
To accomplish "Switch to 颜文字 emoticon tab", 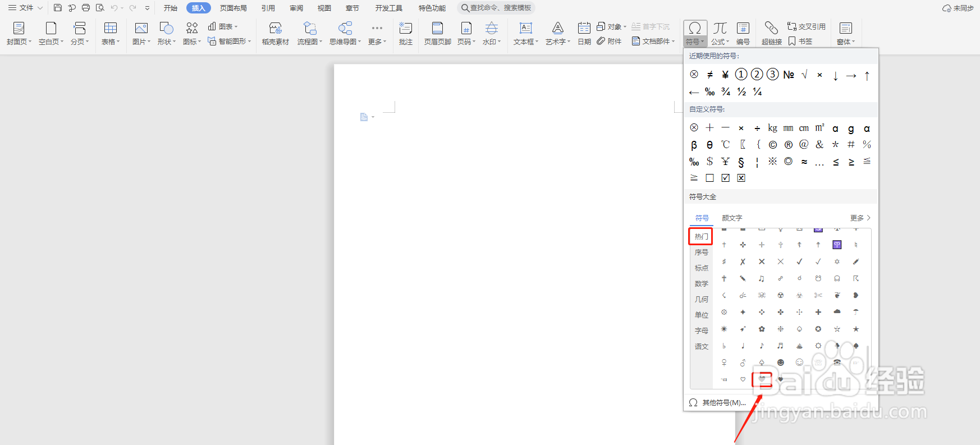I will 732,218.
